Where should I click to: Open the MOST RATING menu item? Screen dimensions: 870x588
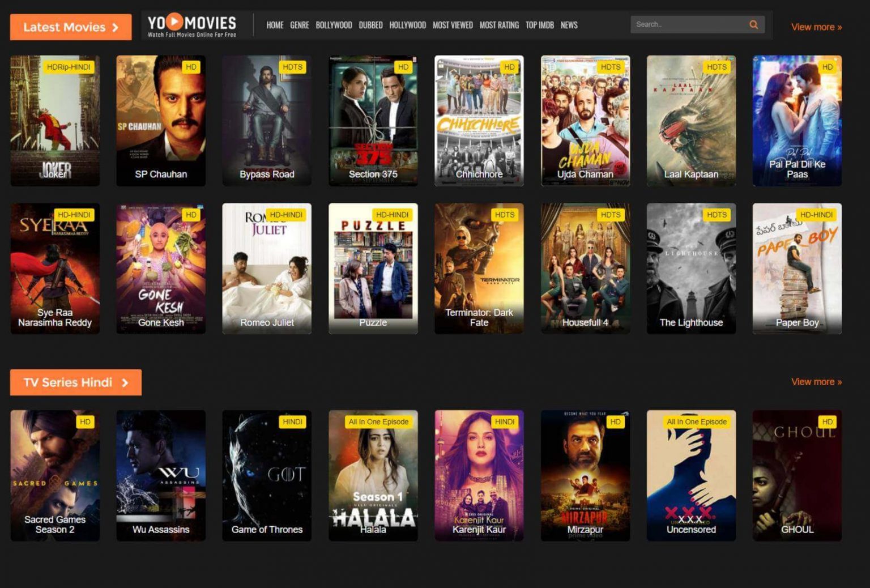coord(499,25)
